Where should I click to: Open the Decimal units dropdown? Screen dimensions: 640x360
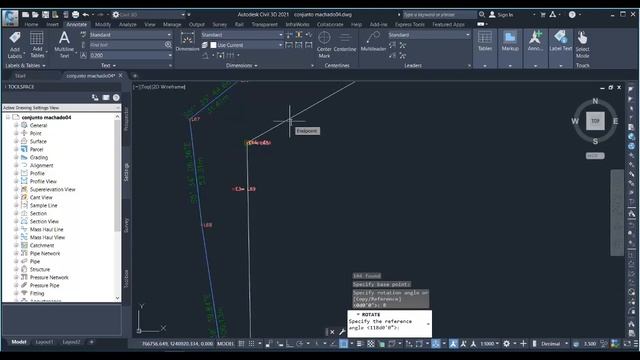coord(554,344)
